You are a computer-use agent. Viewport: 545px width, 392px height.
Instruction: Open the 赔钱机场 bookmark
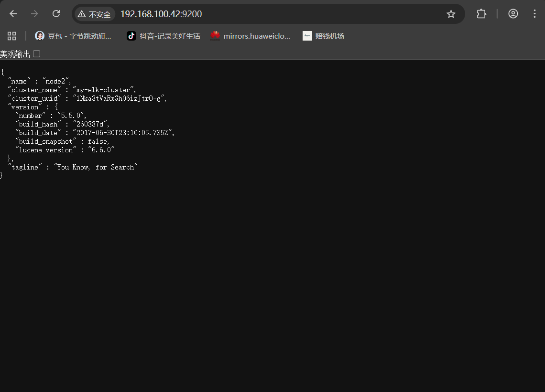pyautogui.click(x=323, y=36)
